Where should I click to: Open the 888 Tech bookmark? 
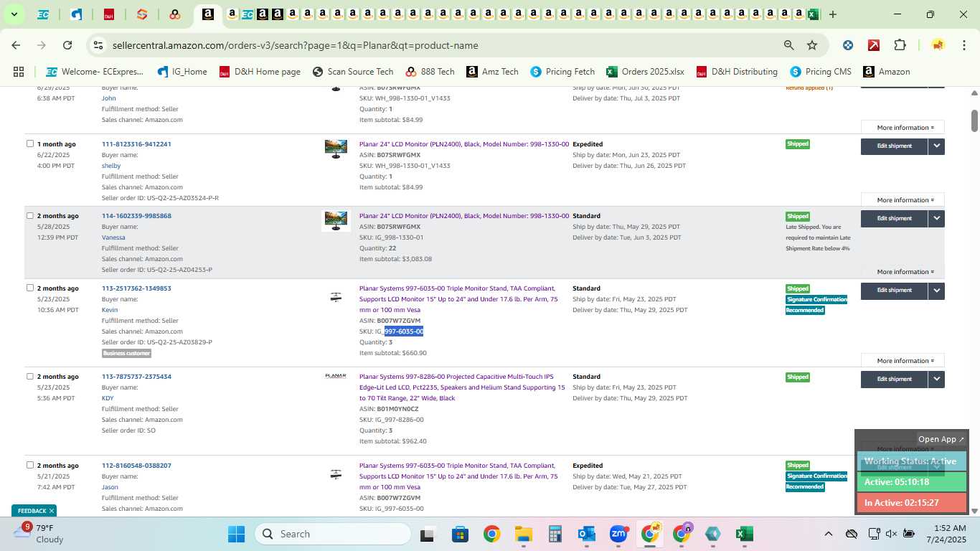click(x=430, y=72)
